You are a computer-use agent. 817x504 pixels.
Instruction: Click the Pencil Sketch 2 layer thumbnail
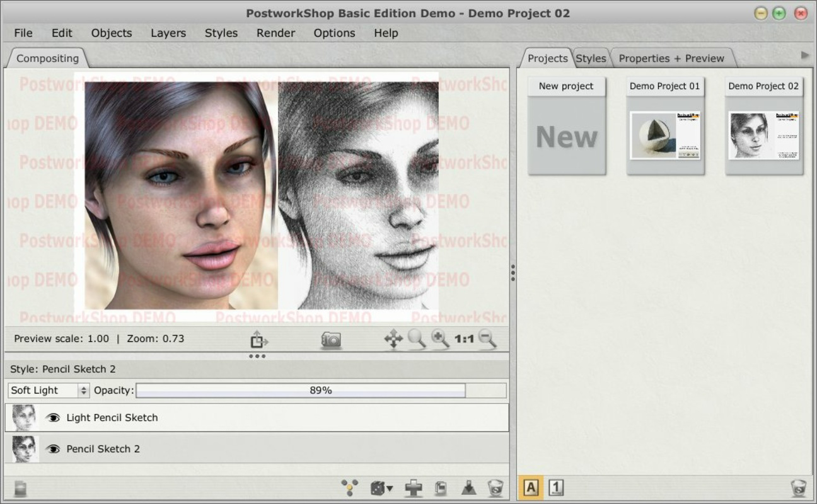tap(24, 449)
